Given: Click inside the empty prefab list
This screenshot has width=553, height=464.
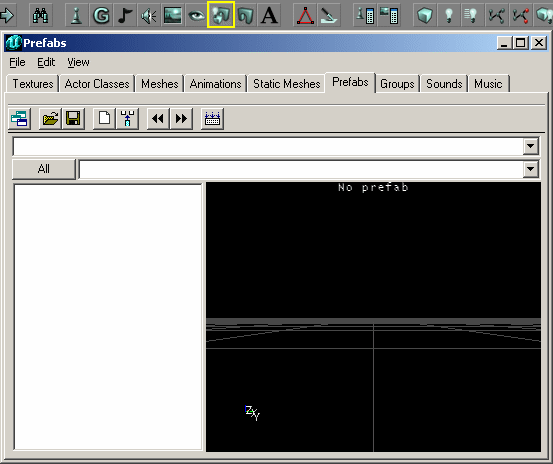Looking at the screenshot, I should pos(108,317).
